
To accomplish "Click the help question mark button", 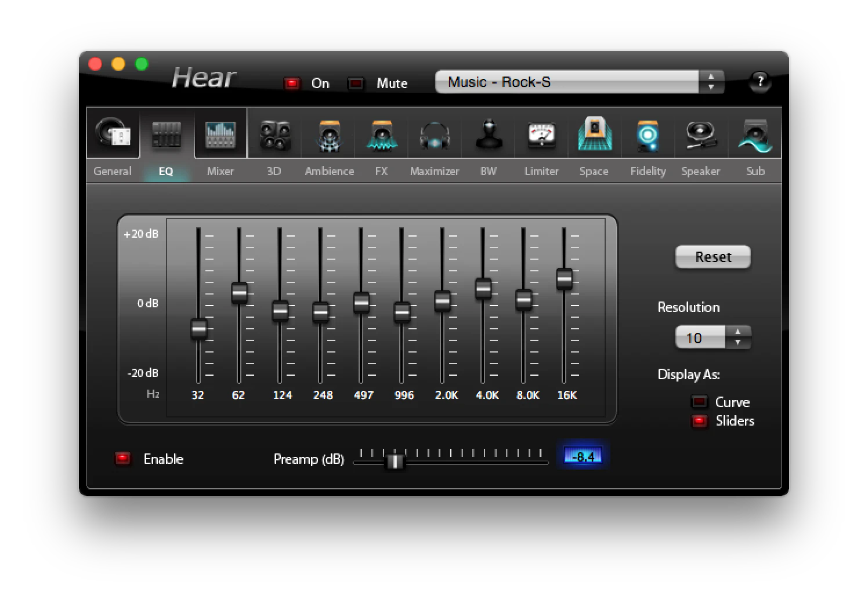I will point(760,81).
